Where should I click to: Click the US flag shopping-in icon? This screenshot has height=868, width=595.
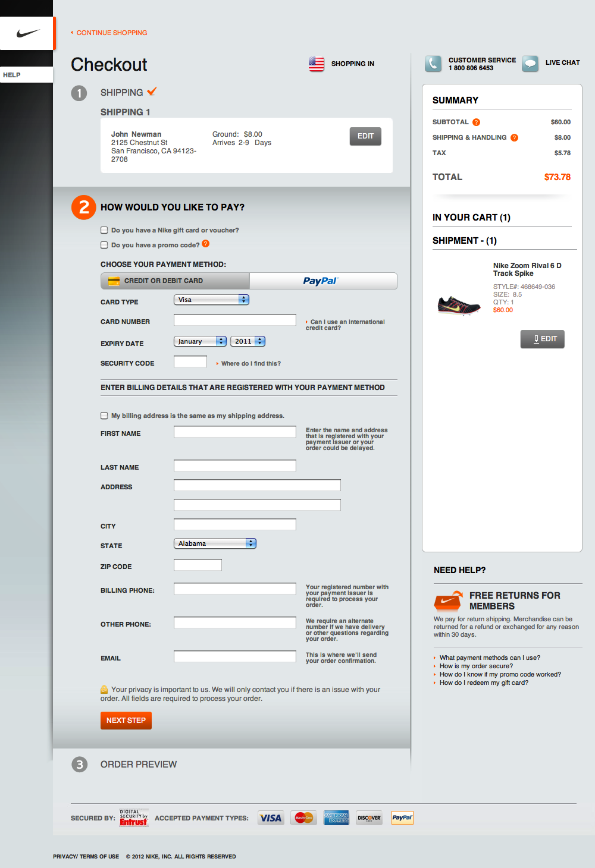click(x=317, y=64)
